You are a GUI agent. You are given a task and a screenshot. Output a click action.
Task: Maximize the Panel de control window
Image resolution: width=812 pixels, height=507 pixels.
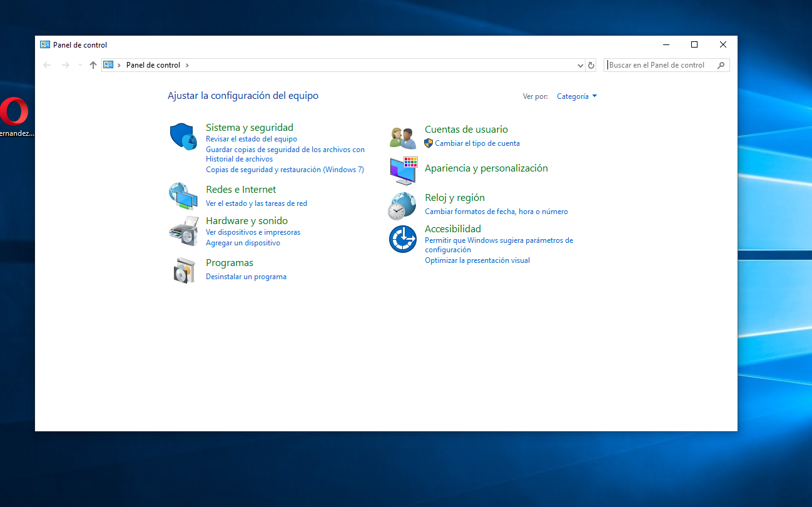click(x=694, y=44)
